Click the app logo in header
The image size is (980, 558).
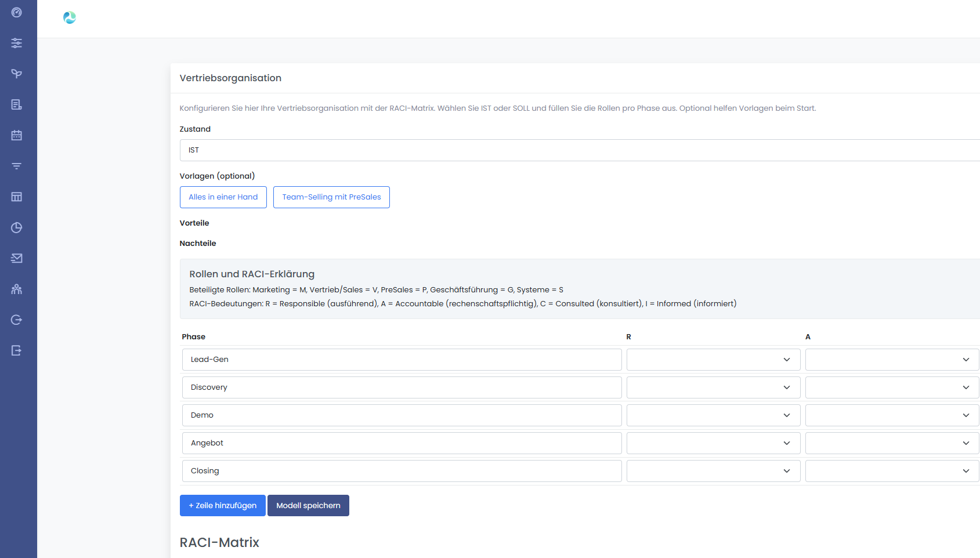(x=70, y=18)
